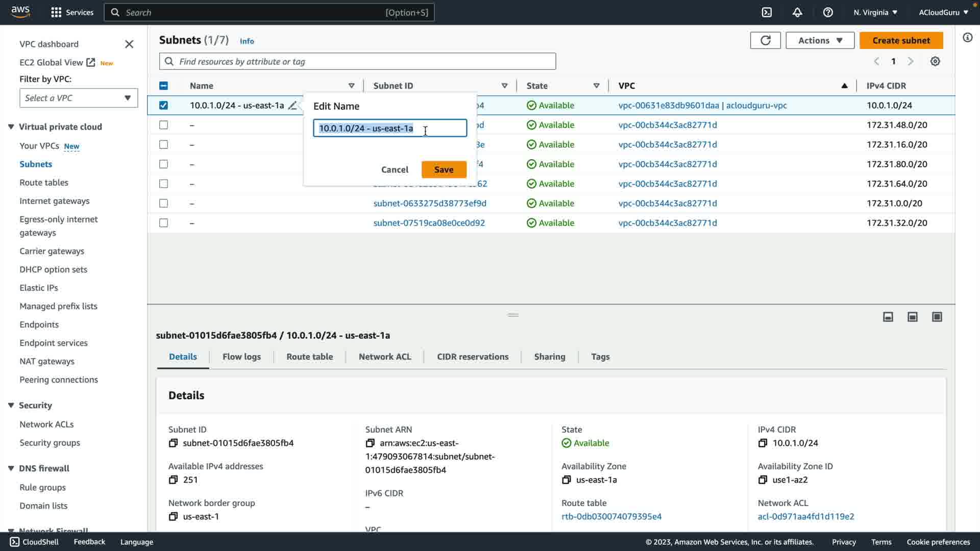Toggle the select-all header checkbox

click(163, 86)
